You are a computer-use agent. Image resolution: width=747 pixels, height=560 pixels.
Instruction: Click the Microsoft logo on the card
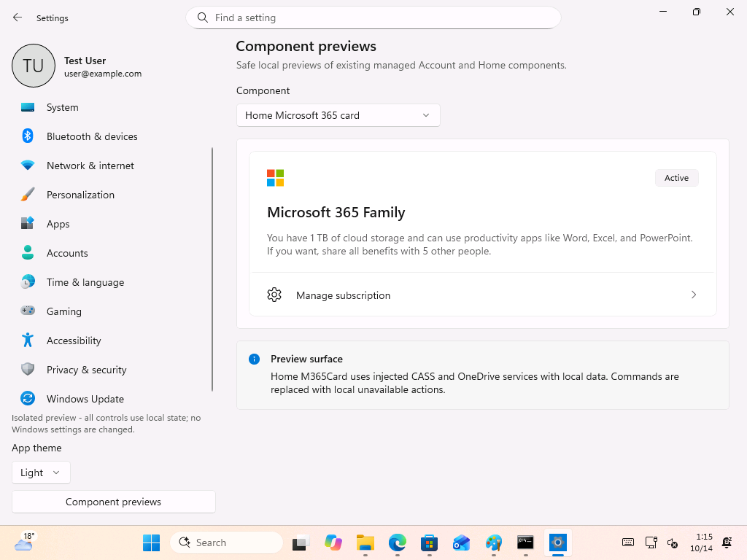(x=275, y=178)
